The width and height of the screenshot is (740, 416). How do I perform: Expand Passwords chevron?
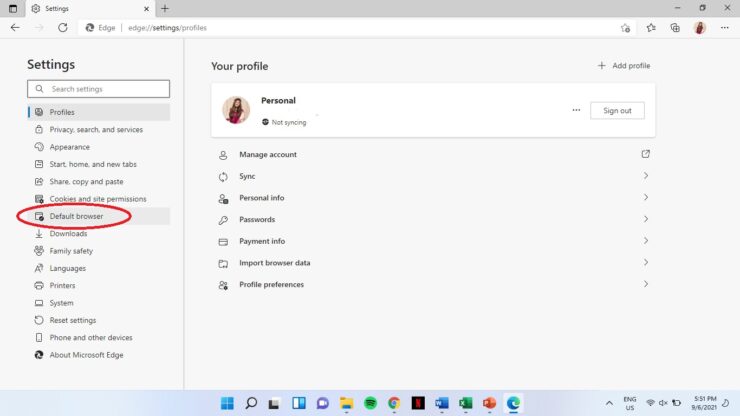[646, 219]
